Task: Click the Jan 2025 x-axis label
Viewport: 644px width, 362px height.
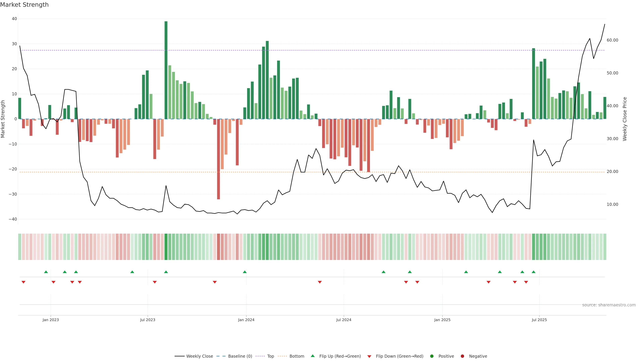Action: pyautogui.click(x=442, y=320)
